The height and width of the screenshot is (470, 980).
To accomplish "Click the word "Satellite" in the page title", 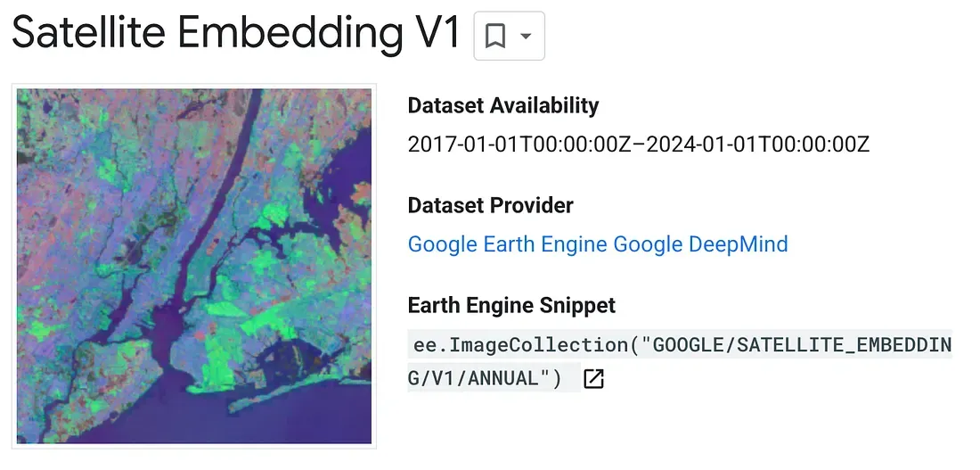I will [x=87, y=34].
